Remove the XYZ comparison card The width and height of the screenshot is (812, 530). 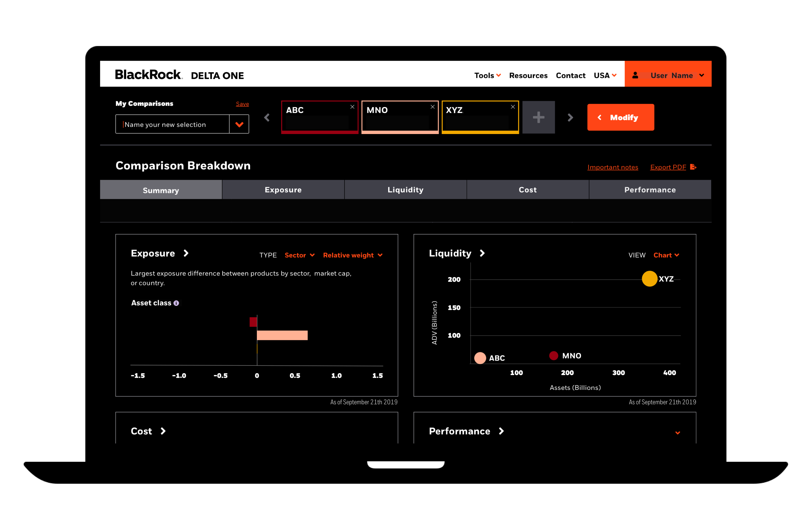click(x=512, y=107)
